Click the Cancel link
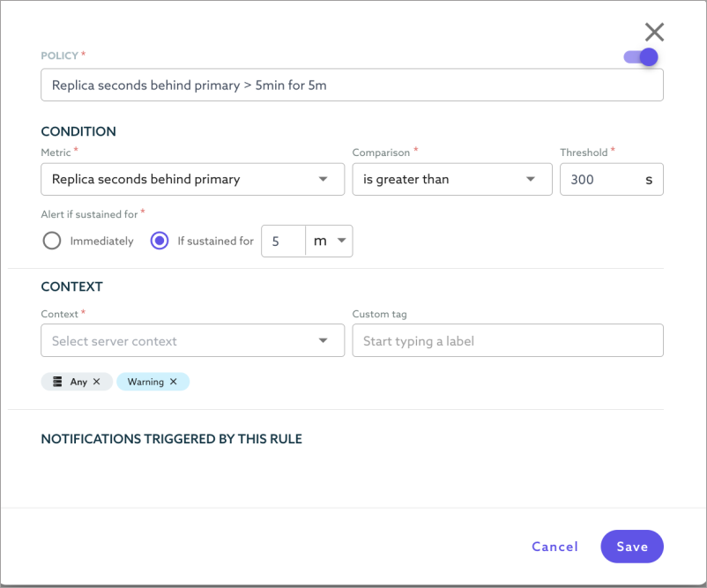This screenshot has height=588, width=707. (x=554, y=547)
